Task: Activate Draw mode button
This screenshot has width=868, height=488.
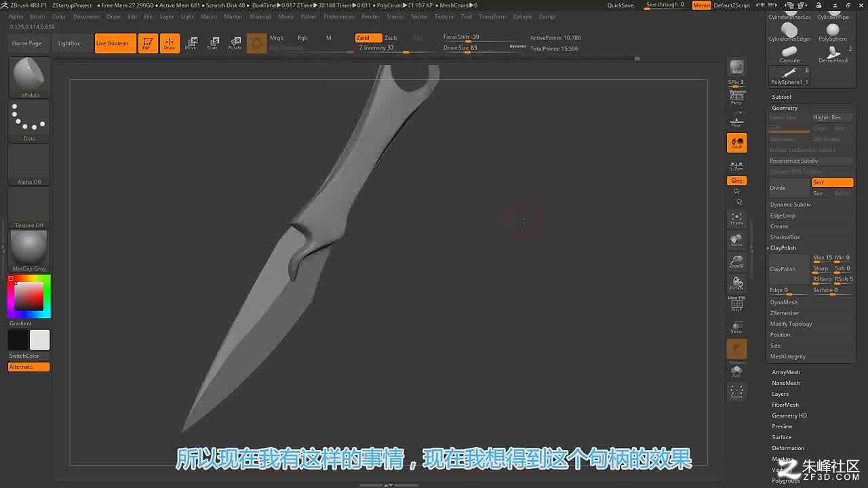Action: pyautogui.click(x=170, y=43)
